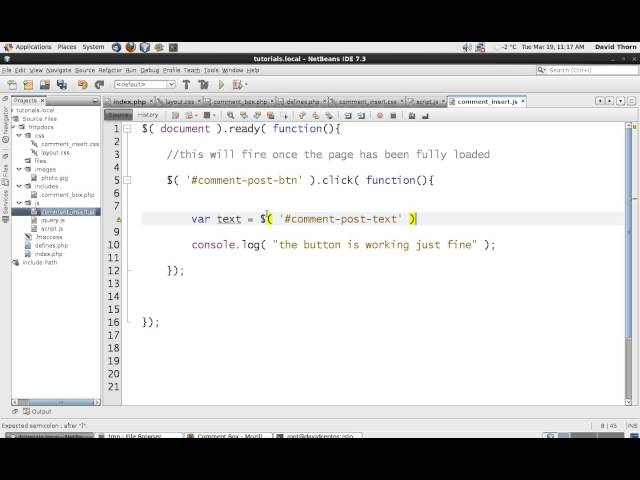Open the Places menu in panel
640x480 pixels.
(67, 47)
